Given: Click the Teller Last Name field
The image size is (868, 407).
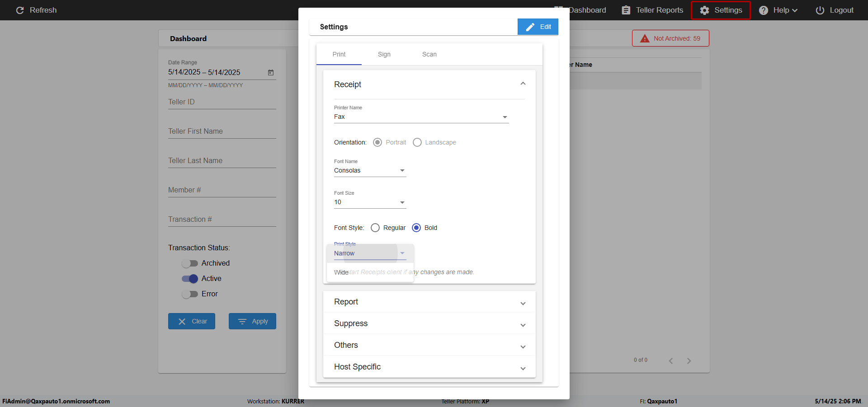Looking at the screenshot, I should (222, 161).
